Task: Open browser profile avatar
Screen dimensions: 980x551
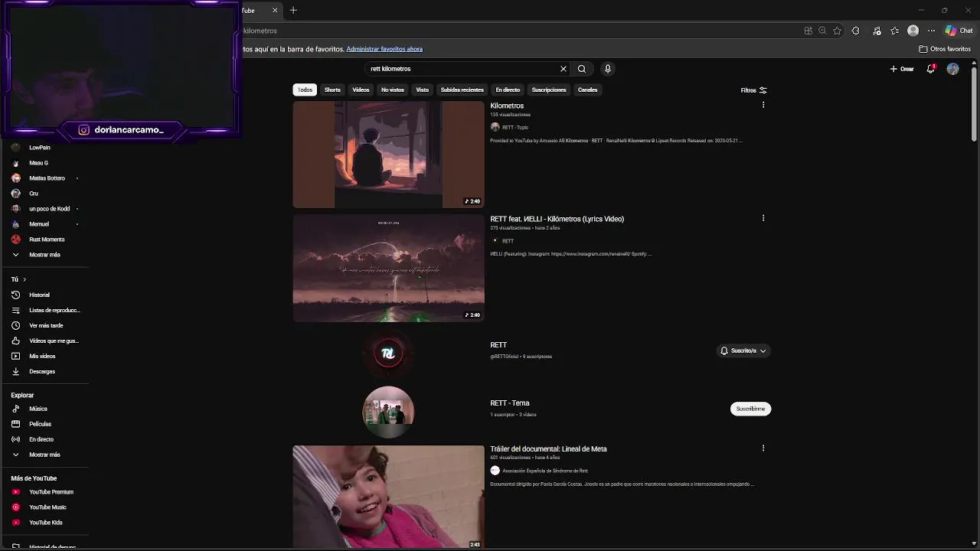Action: 913,31
